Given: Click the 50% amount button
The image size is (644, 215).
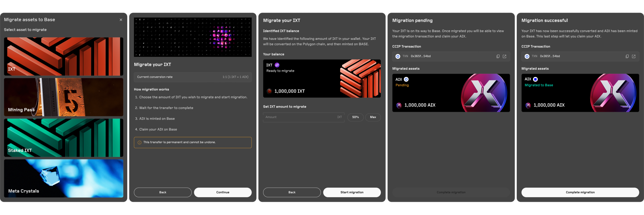Looking at the screenshot, I should (x=355, y=117).
